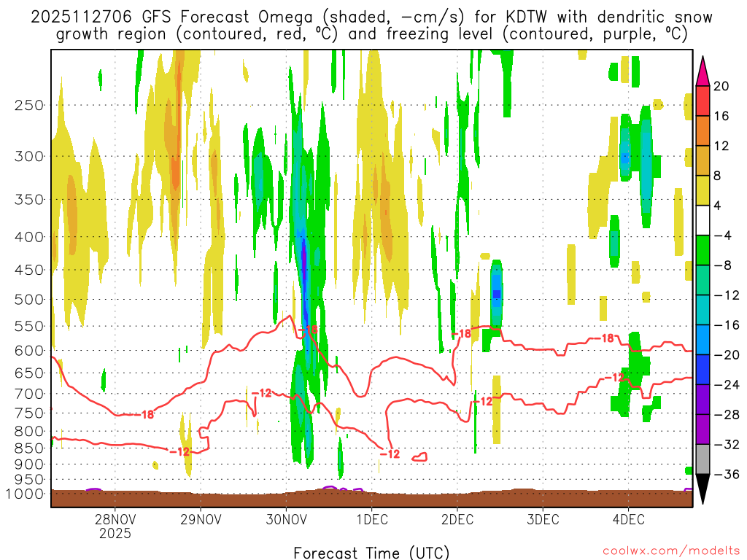Click the 250 pressure level label
This screenshot has height=560, width=747.
coord(29,105)
